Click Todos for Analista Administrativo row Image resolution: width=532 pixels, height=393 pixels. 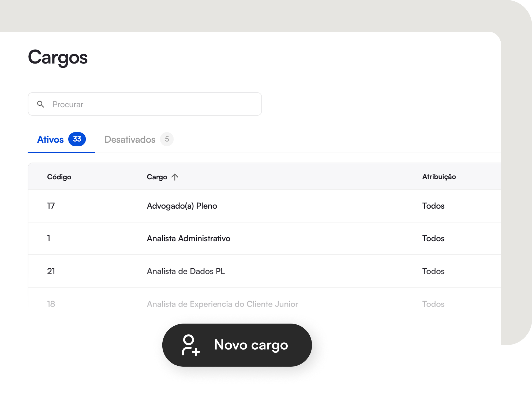click(x=433, y=238)
